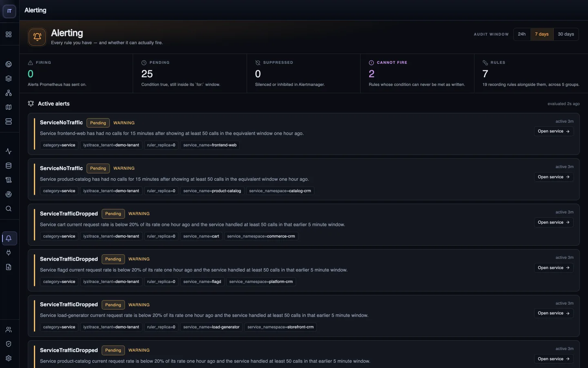Click the IT logo at top of sidebar
Viewport: 588px width, 368px height.
click(9, 11)
